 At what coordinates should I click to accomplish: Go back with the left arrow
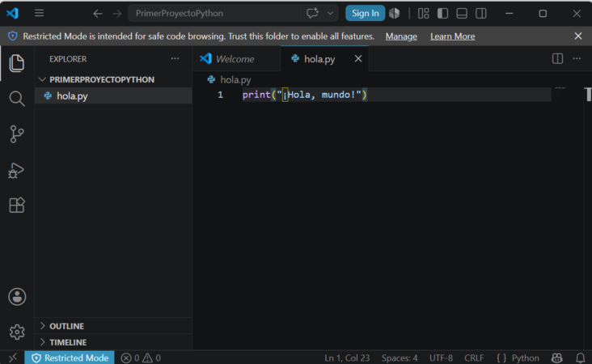click(x=97, y=14)
